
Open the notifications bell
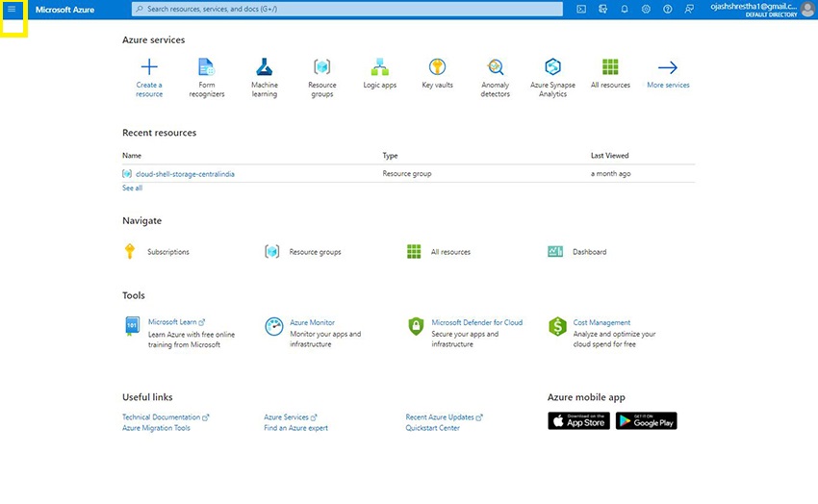point(625,9)
